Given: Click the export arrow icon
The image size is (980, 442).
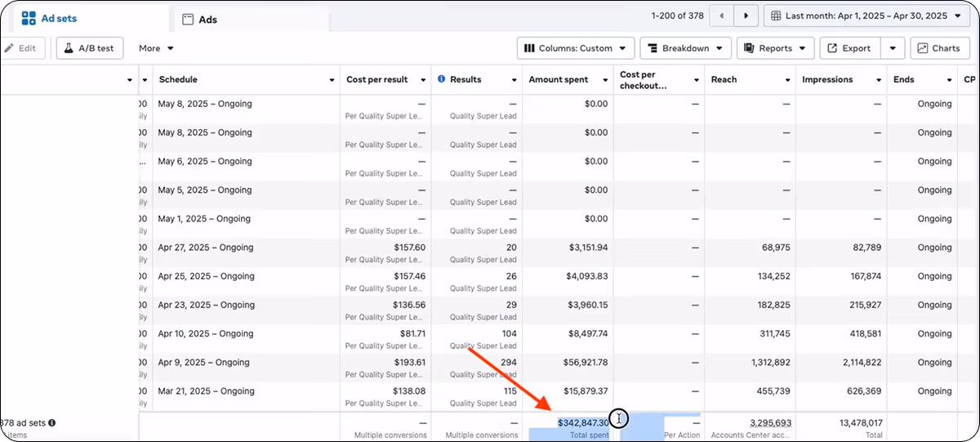Looking at the screenshot, I should (832, 48).
